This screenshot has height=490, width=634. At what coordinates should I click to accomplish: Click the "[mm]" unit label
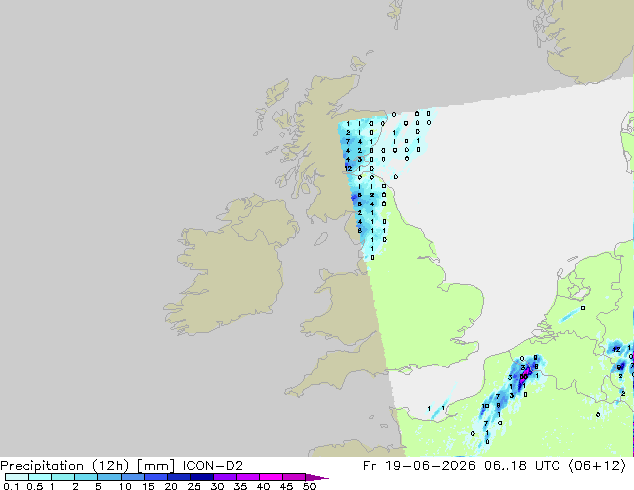156,466
